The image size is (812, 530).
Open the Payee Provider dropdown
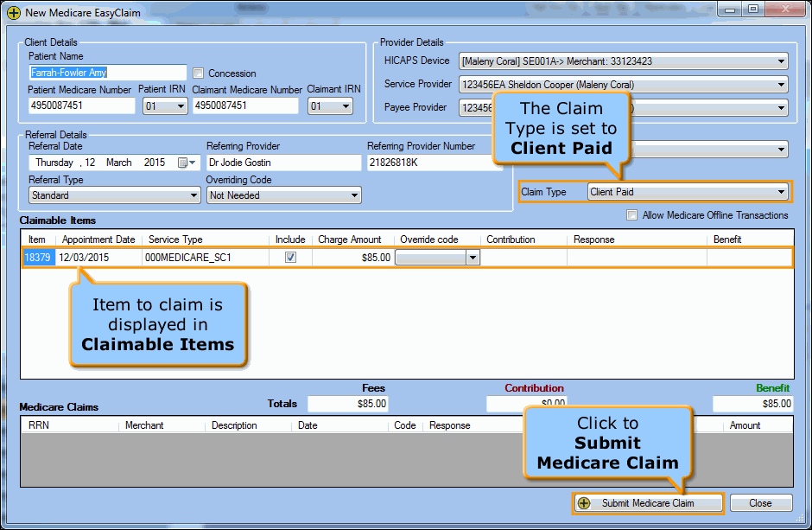point(783,106)
